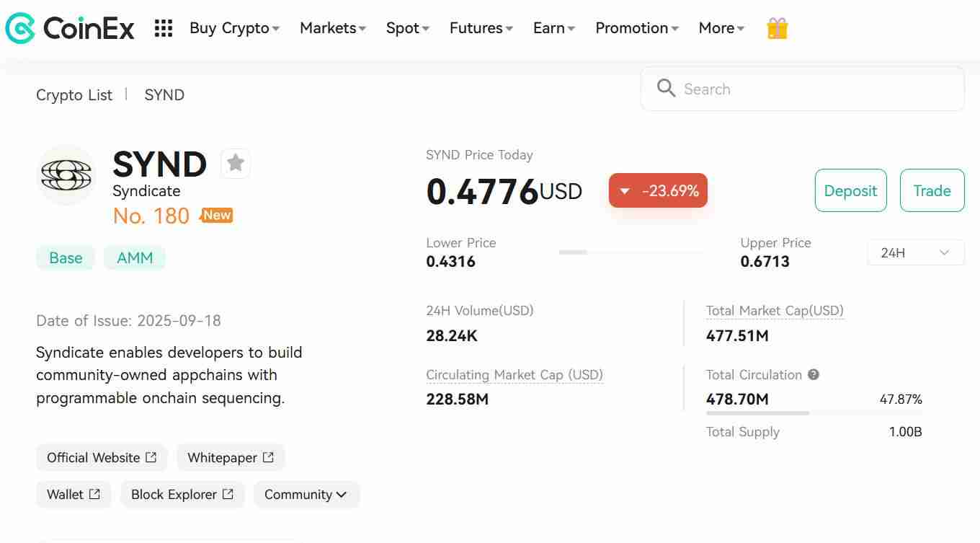The height and width of the screenshot is (543, 980).
Task: Open the Buy Crypto dropdown menu
Action: coord(234,28)
